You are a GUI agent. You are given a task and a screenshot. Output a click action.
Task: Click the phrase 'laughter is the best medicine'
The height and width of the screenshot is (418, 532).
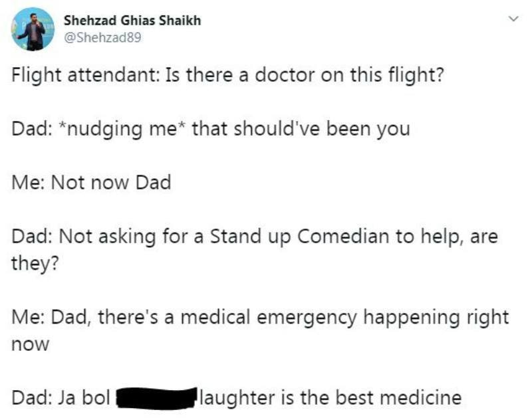click(331, 397)
